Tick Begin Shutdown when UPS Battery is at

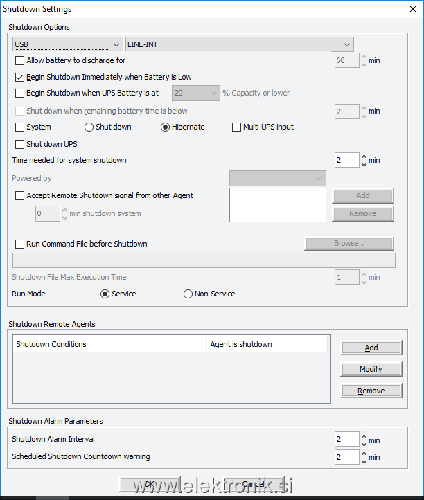(x=20, y=93)
